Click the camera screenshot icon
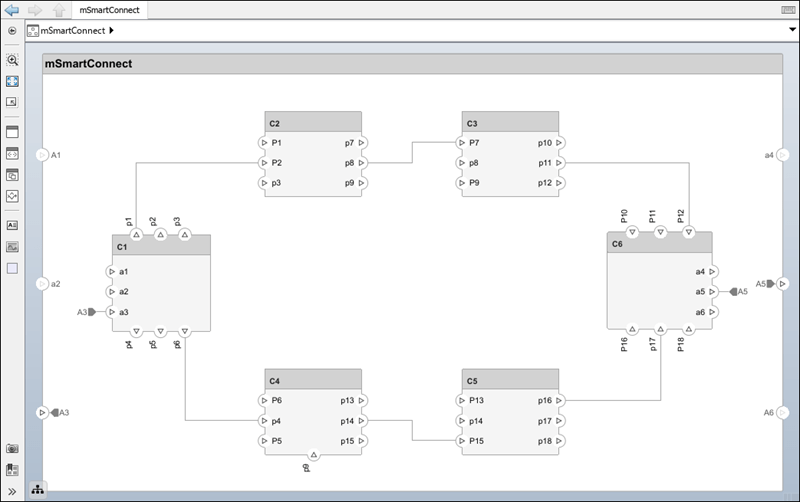800x502 pixels. (x=13, y=450)
